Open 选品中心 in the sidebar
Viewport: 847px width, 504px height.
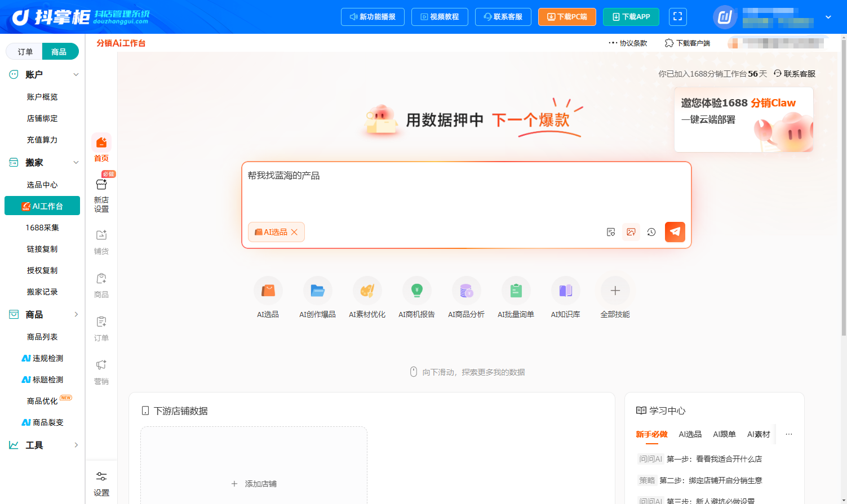[x=42, y=185]
